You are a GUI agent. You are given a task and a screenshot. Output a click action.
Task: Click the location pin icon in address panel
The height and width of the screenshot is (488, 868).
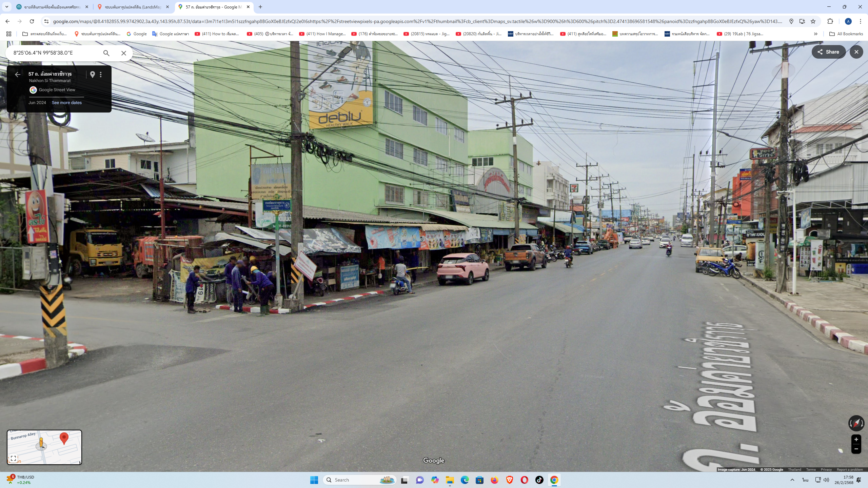(93, 74)
